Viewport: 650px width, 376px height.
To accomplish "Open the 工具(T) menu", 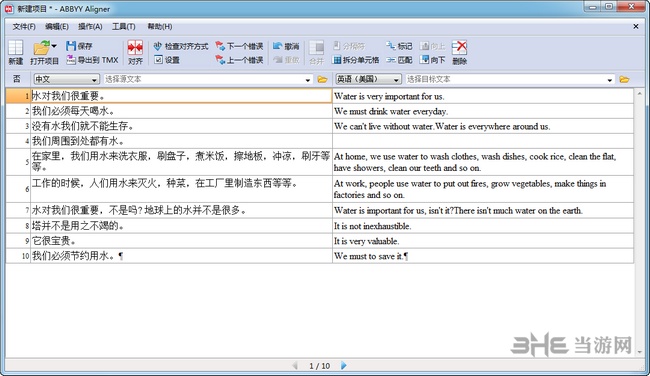I will [x=124, y=27].
